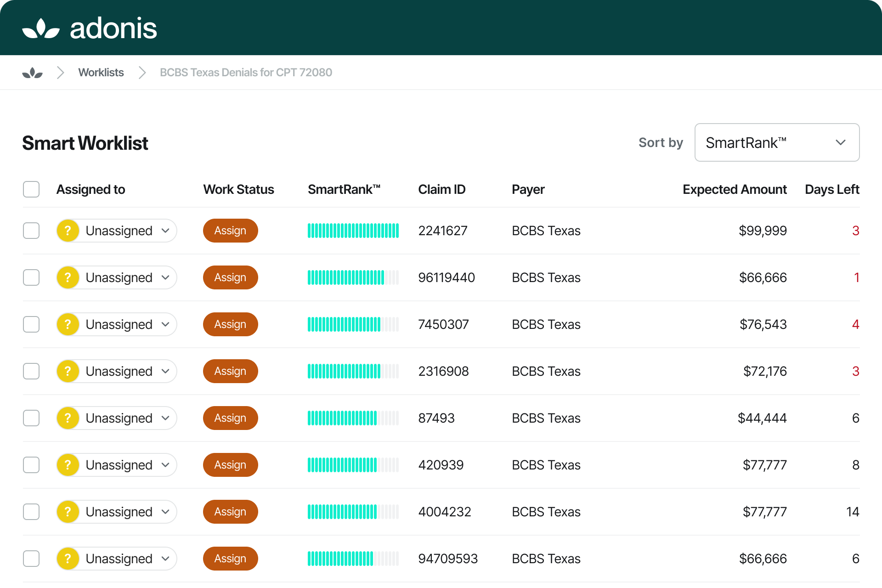Viewport: 882px width, 588px height.
Task: Click the home leaf icon in breadcrumb
Action: click(x=32, y=73)
